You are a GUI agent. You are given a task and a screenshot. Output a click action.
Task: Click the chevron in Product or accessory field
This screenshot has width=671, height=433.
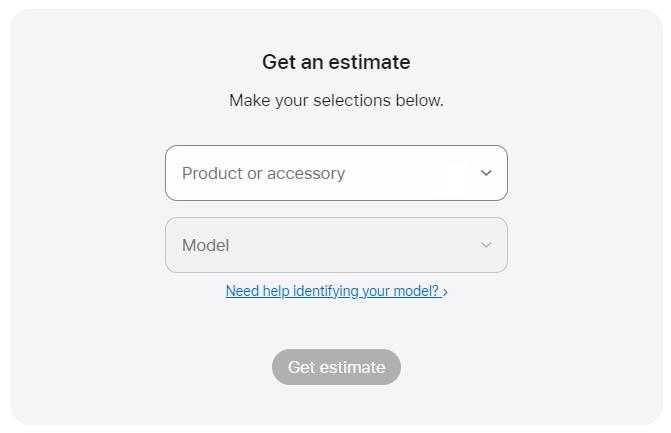pos(486,173)
